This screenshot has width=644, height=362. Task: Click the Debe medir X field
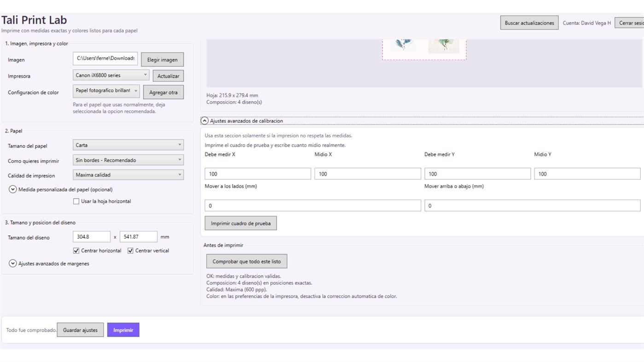[x=258, y=174]
